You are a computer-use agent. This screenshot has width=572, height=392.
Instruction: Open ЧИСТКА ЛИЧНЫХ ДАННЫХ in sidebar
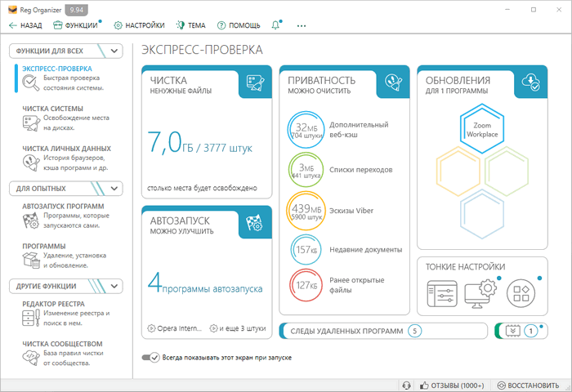coord(66,149)
